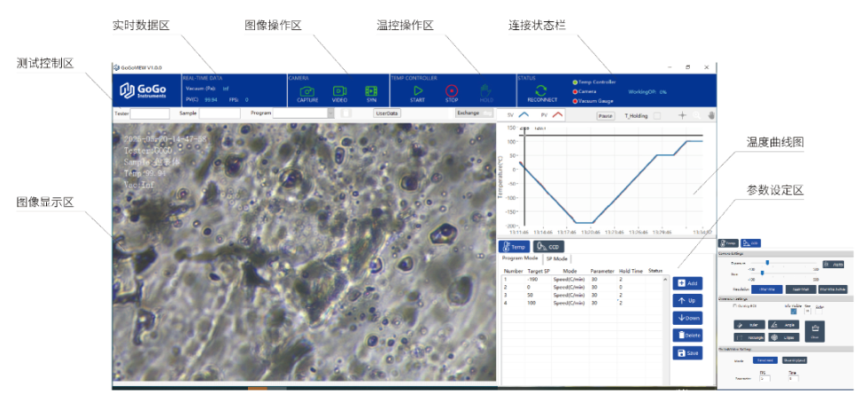
Task: Click the Add step button
Action: point(686,283)
